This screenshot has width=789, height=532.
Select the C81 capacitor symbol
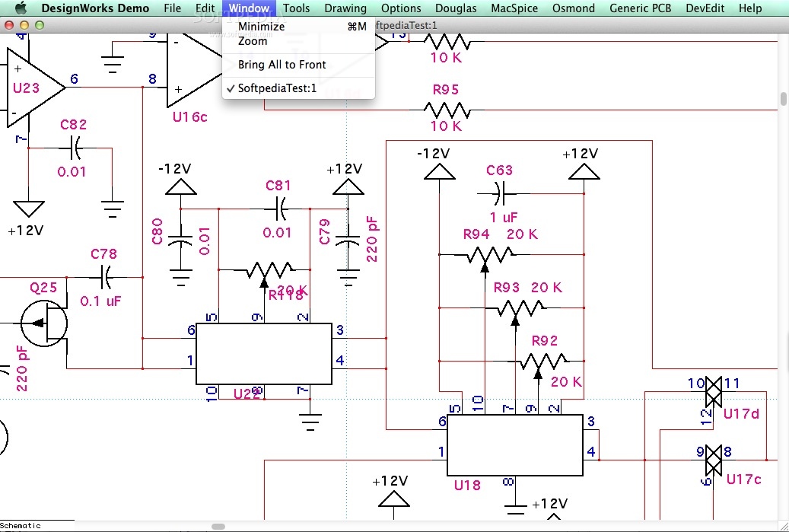(x=282, y=209)
